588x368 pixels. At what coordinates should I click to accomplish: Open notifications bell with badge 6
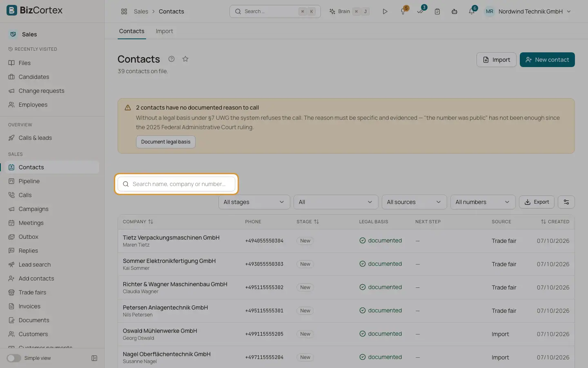click(x=472, y=11)
